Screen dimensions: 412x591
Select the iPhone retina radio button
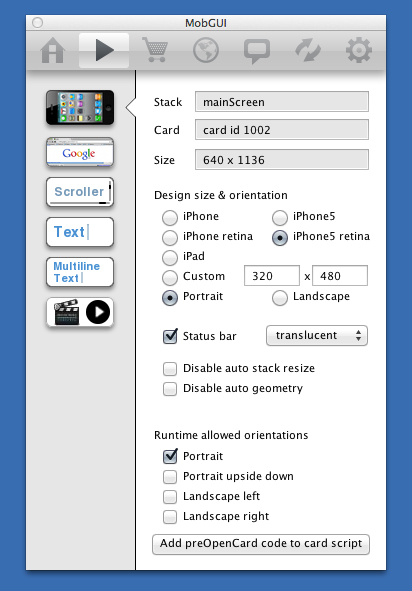click(x=170, y=237)
